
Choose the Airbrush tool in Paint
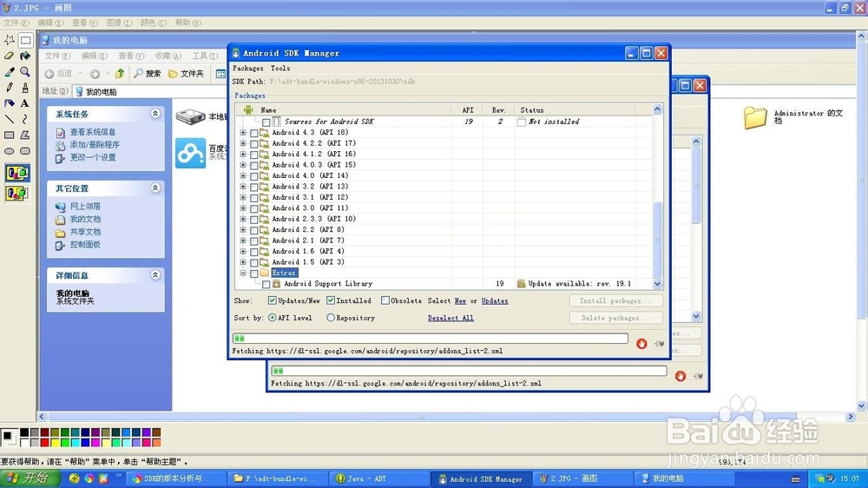(x=10, y=103)
